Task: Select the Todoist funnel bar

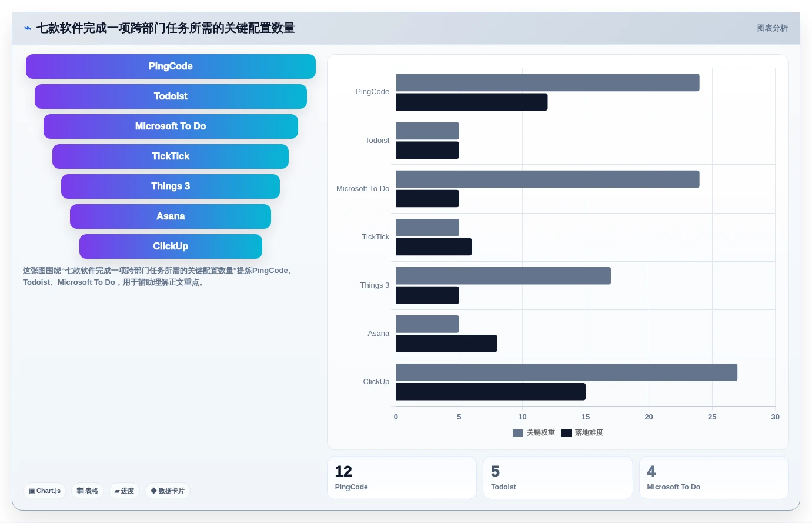Action: (171, 96)
